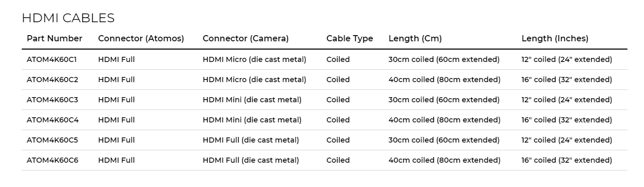Click the Coiled cell in ATOM4K60C2 row
644x187 pixels.
coord(338,80)
